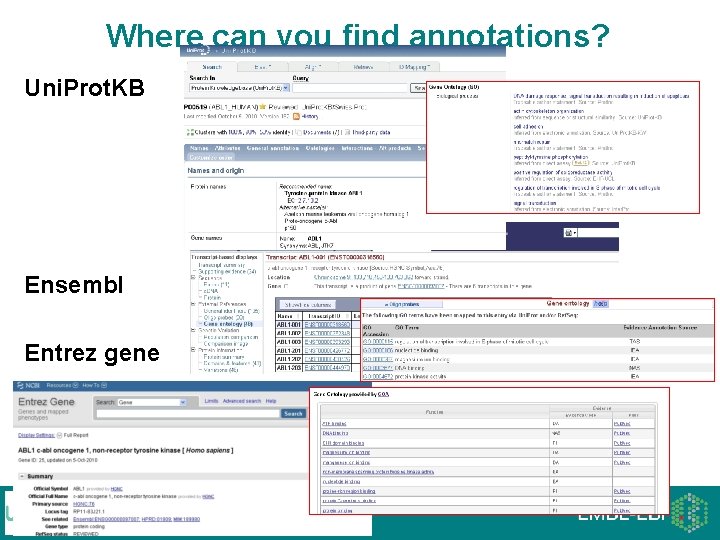This screenshot has height=540, width=720.
Task: Open the Blast tab in UniProt
Action: pos(263,67)
